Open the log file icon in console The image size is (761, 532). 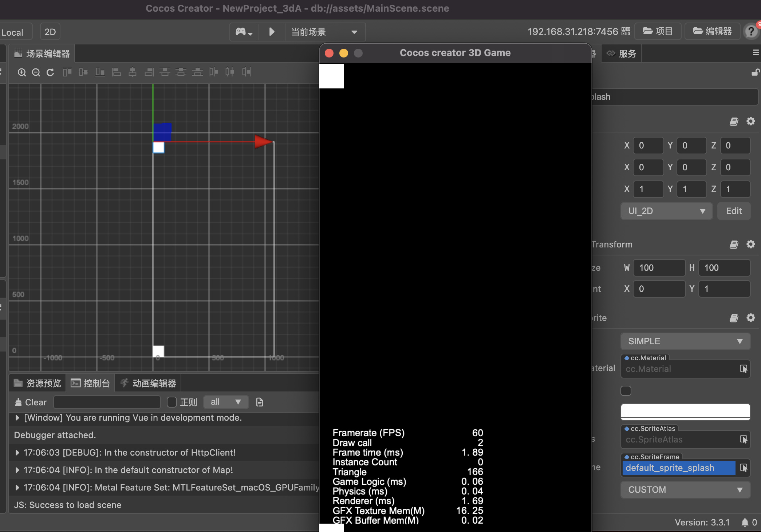[260, 402]
